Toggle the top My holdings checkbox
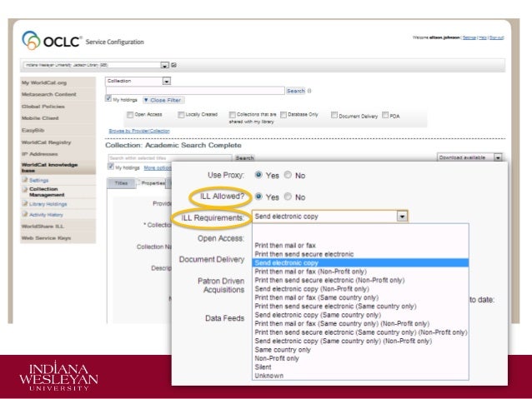 point(108,98)
